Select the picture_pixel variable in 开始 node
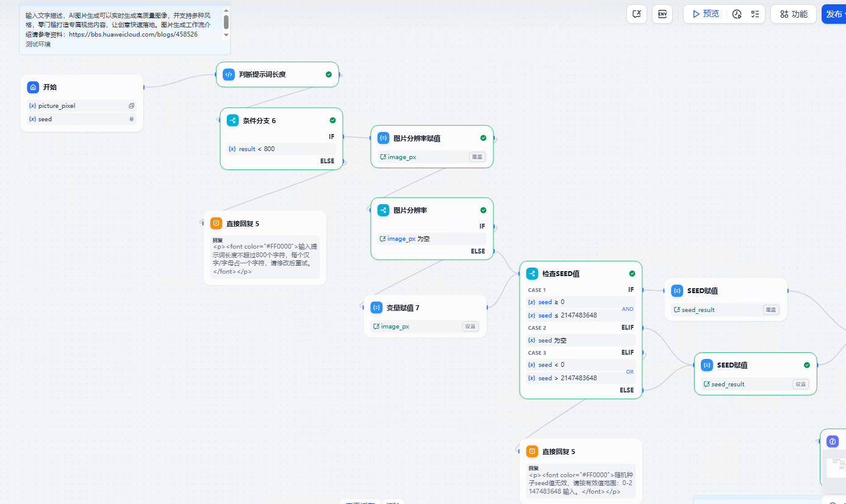 pos(57,106)
